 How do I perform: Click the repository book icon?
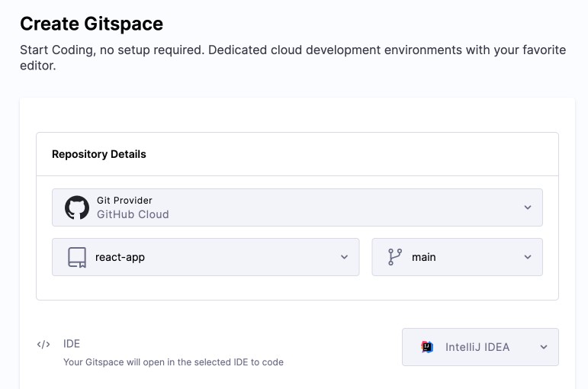pos(77,257)
